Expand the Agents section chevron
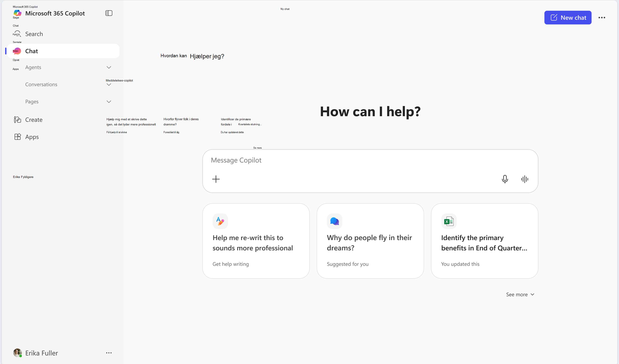Screen dimensions: 619x364 tap(109, 67)
